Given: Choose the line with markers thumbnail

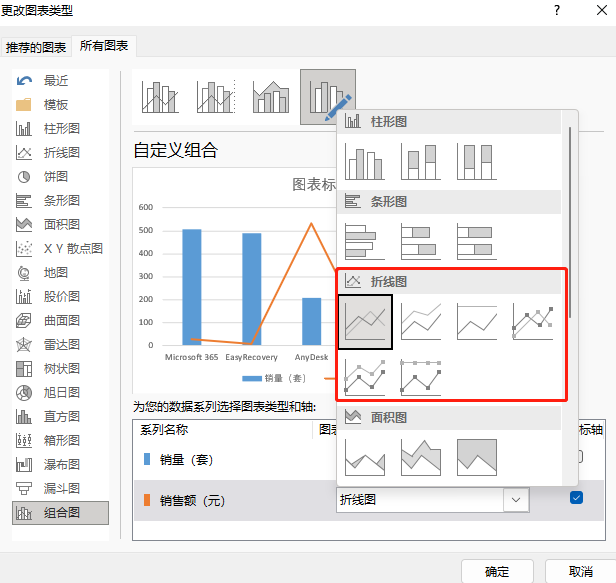Looking at the screenshot, I should pos(533,322).
